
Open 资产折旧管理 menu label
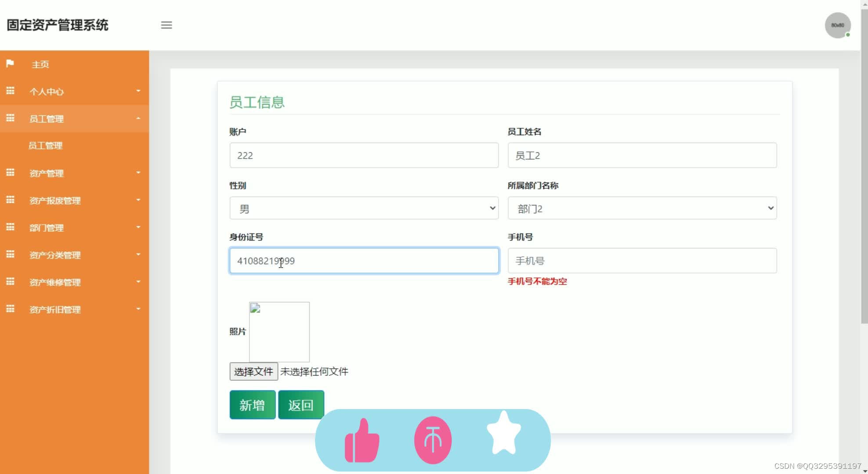click(x=55, y=309)
